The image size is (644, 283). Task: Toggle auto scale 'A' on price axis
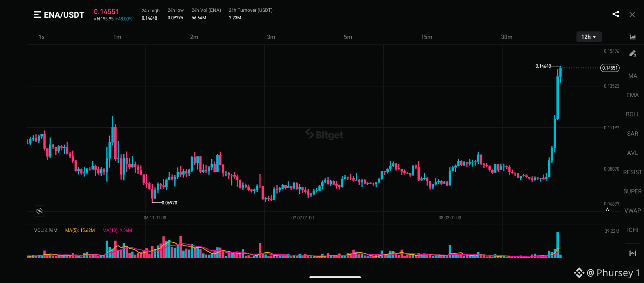point(607,209)
